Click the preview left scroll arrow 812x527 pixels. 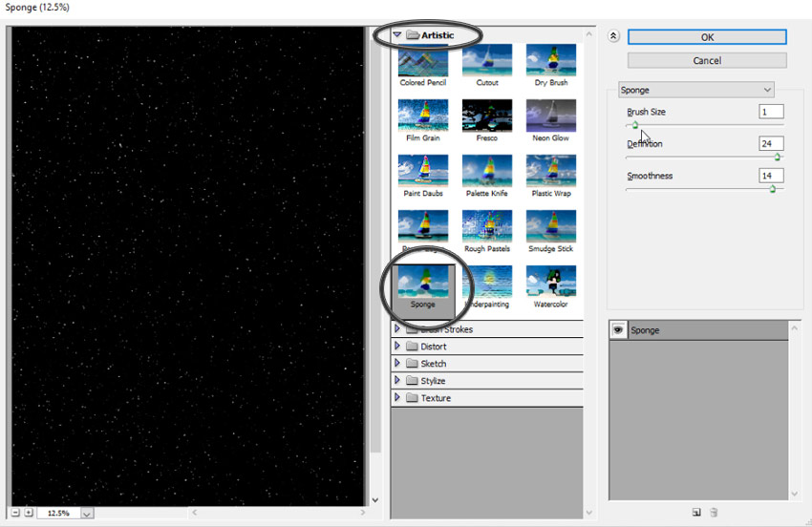click(x=195, y=513)
